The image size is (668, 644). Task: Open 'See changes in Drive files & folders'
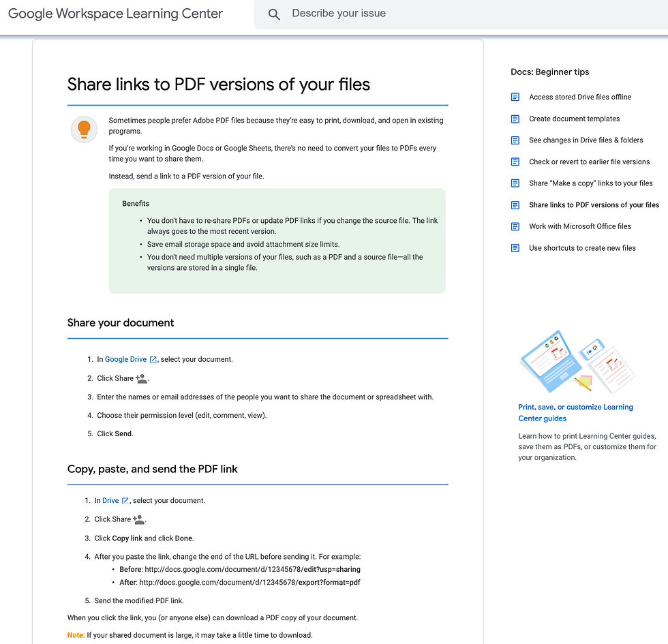586,140
